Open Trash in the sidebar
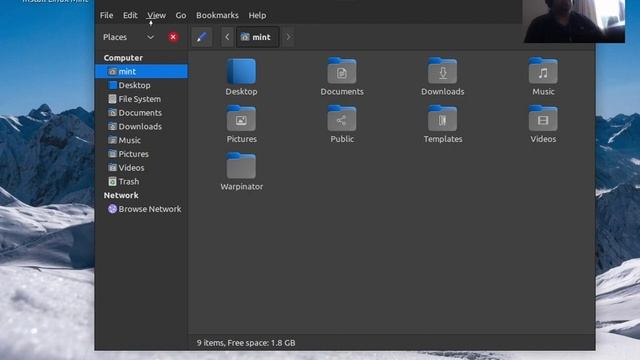The image size is (640, 360). pyautogui.click(x=141, y=181)
